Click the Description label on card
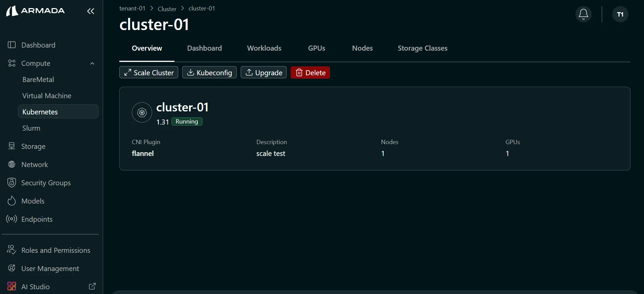Screen dimensions: 644x294 tap(271, 142)
